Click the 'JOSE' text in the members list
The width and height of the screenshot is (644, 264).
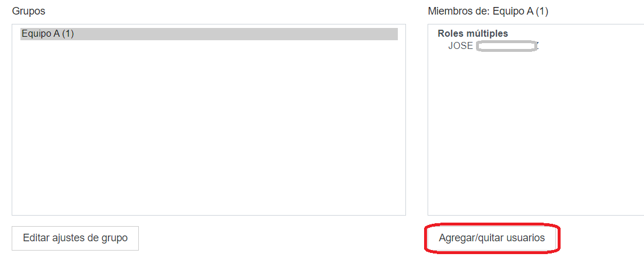click(x=460, y=46)
